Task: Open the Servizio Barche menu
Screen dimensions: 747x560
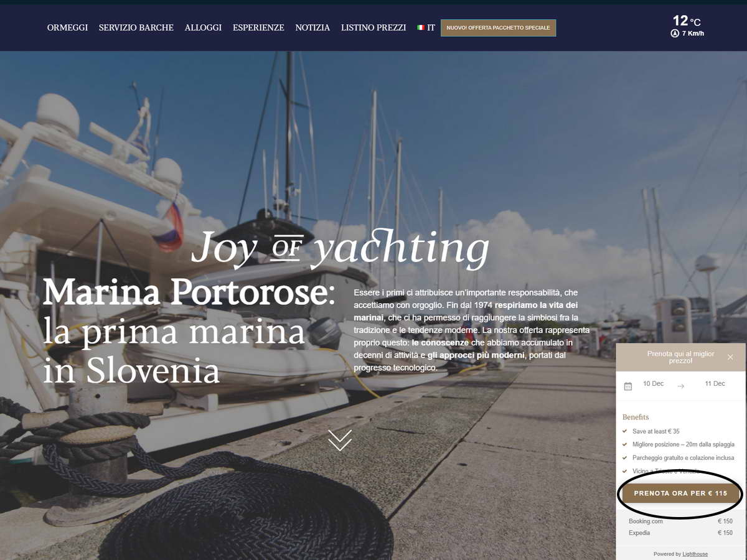Action: (136, 27)
